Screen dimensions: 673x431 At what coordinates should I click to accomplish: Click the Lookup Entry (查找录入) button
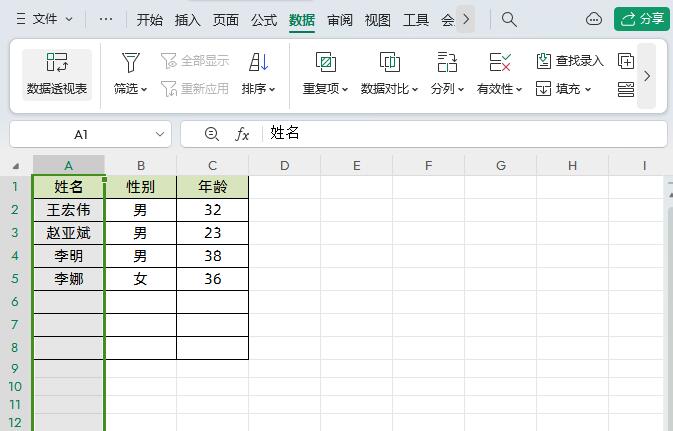click(570, 61)
